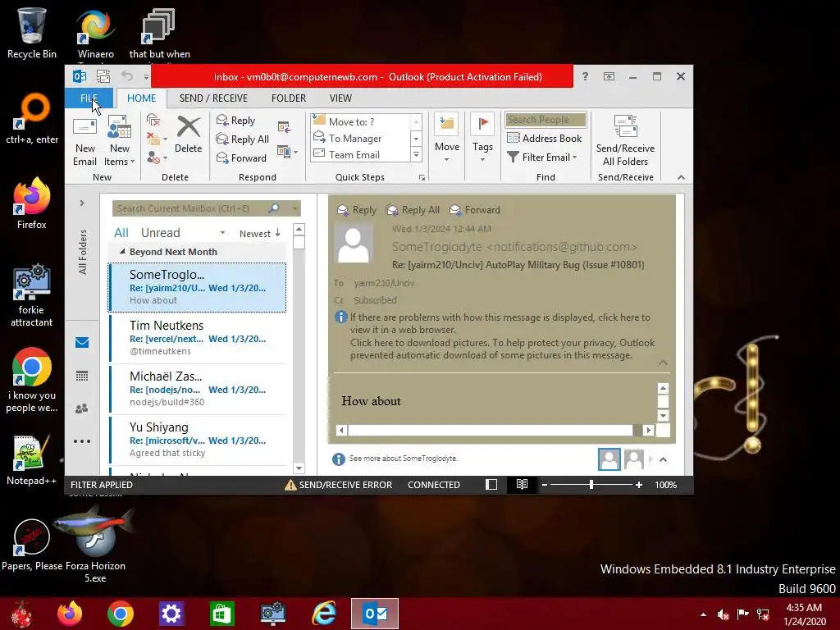Click See more about SomeTroglodyte
The height and width of the screenshot is (630, 840).
point(403,459)
